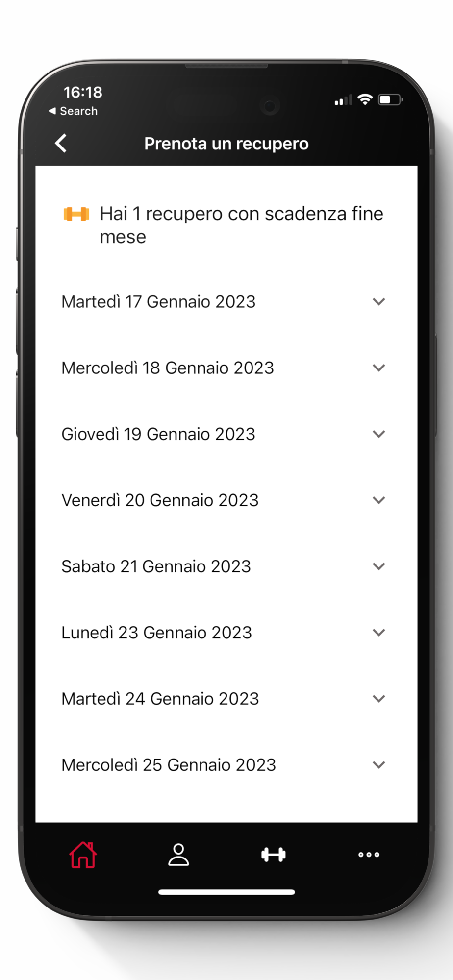Expand Mercoledì 25 Gennaio 2023 chevron
Screen dimensions: 453x980
(x=378, y=764)
